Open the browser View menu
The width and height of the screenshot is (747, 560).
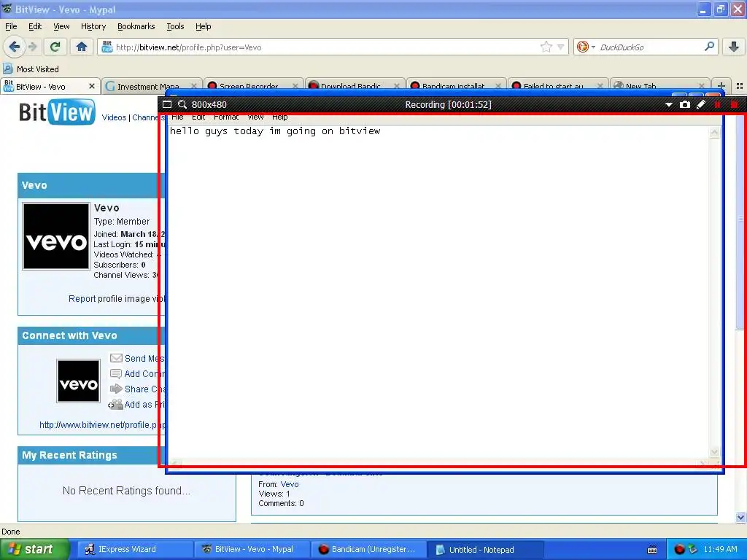(x=61, y=26)
